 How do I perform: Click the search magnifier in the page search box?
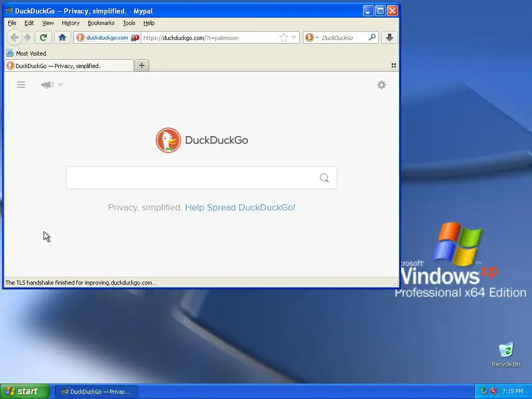coord(324,178)
